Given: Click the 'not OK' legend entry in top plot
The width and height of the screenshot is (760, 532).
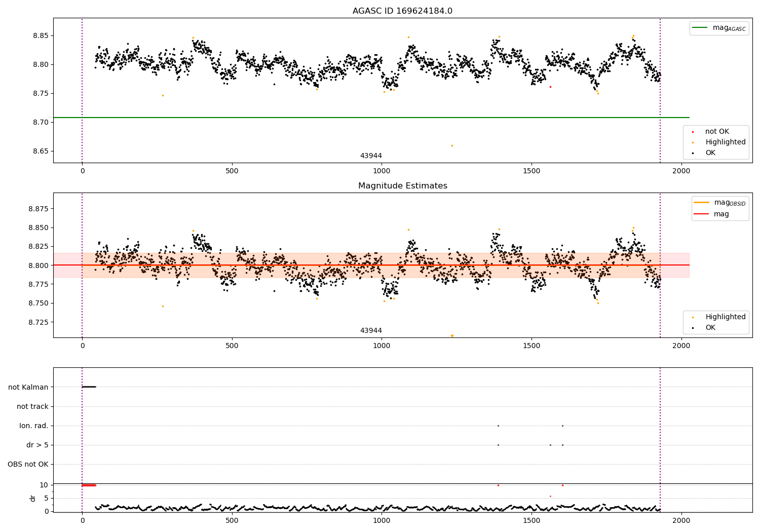Looking at the screenshot, I should pos(717,132).
